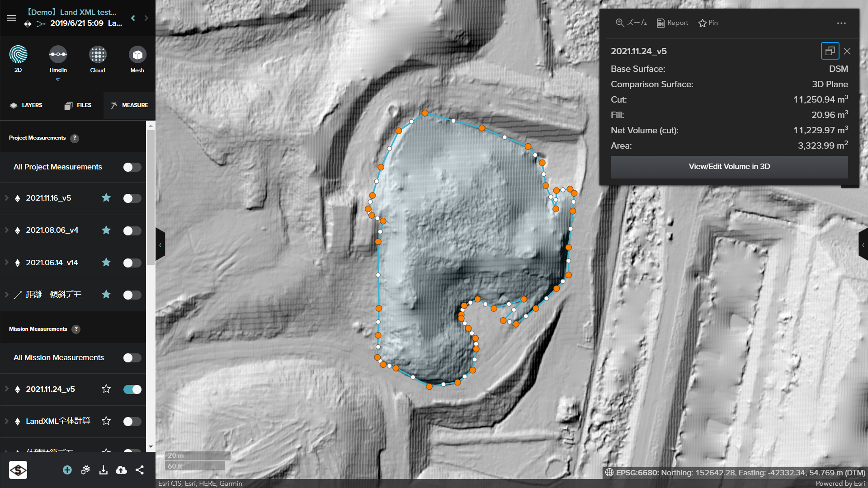Expand the 2021.11.16_v5 measurement row
This screenshot has height=488, width=868.
(x=6, y=198)
